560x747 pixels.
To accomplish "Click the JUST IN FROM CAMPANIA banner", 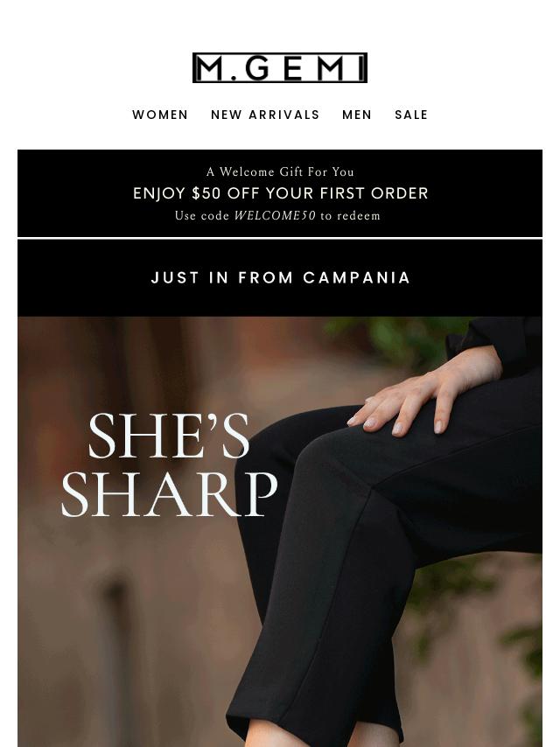I will pyautogui.click(x=280, y=278).
